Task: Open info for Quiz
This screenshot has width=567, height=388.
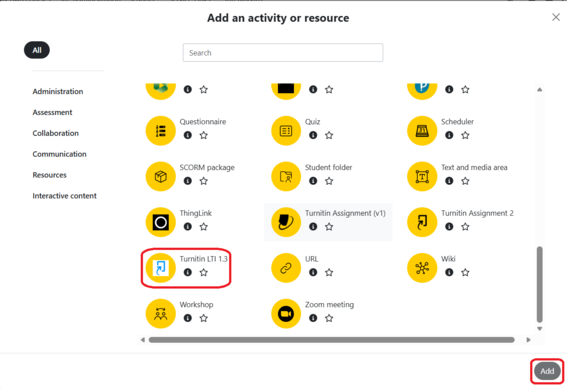Action: click(x=313, y=135)
